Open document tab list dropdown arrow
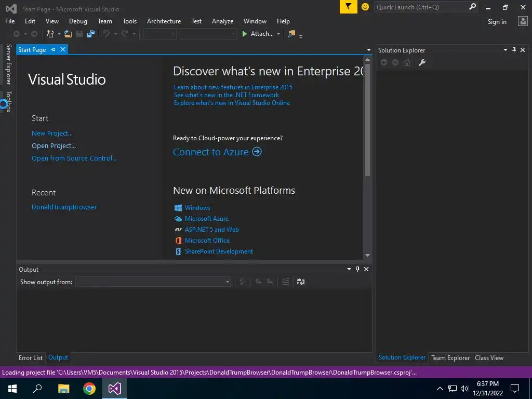Screen dimensions: 532x399 click(369, 50)
